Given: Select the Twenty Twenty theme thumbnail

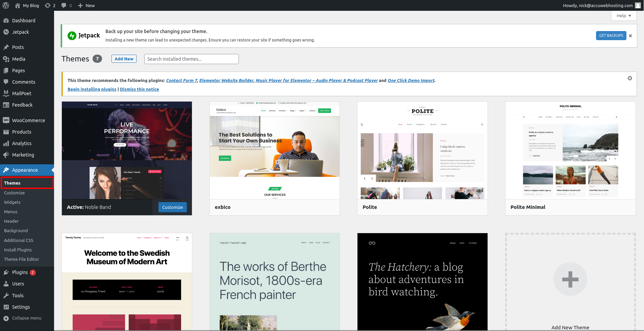Looking at the screenshot, I should pyautogui.click(x=127, y=282).
